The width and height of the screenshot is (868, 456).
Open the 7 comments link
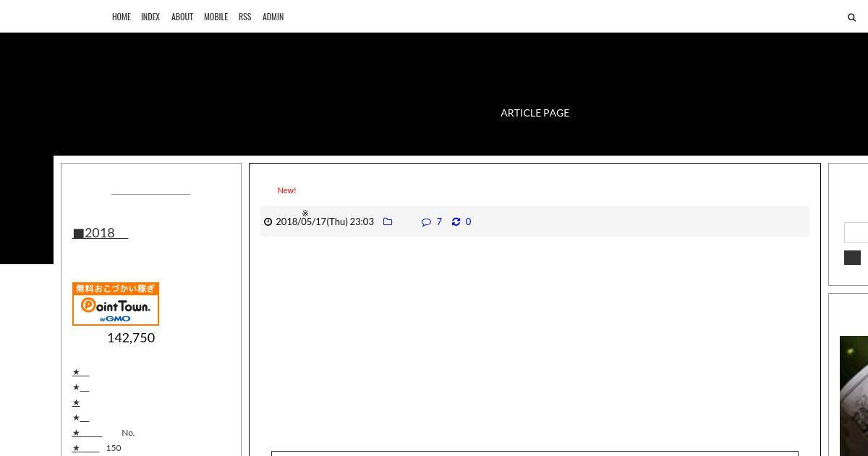tap(439, 221)
